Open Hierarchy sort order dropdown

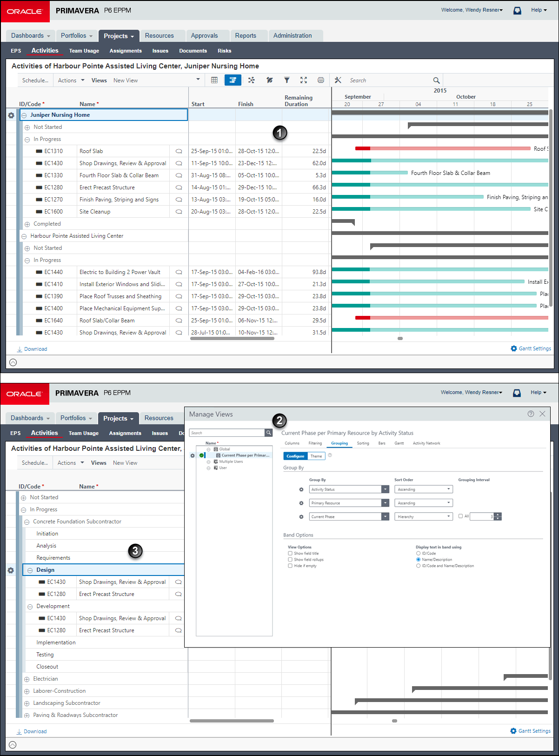click(x=424, y=516)
